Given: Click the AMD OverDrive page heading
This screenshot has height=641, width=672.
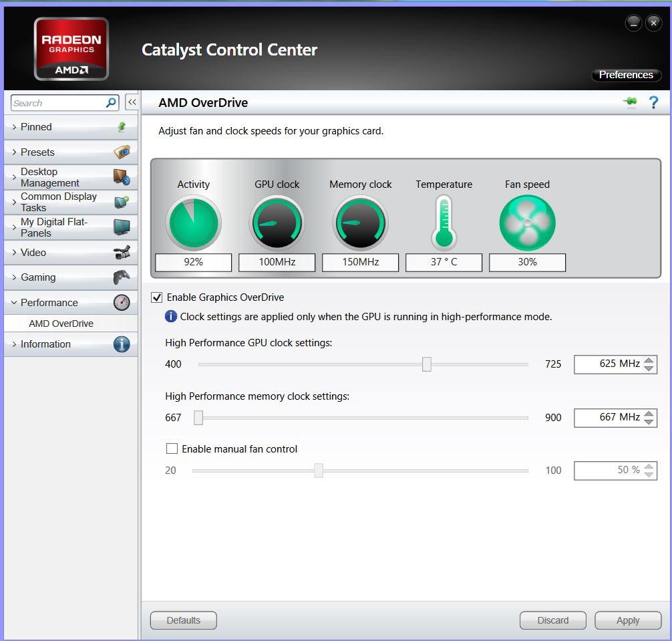Looking at the screenshot, I should [203, 103].
